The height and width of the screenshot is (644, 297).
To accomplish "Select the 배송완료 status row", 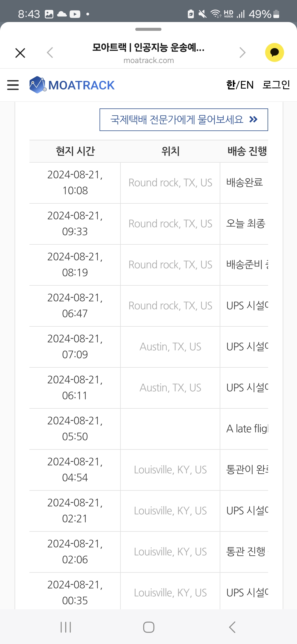I will click(244, 182).
